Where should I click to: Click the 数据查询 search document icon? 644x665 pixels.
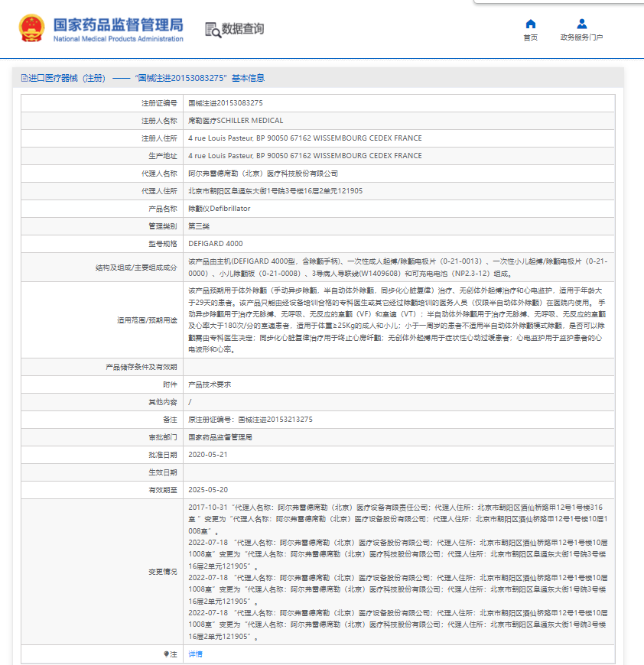tap(213, 30)
